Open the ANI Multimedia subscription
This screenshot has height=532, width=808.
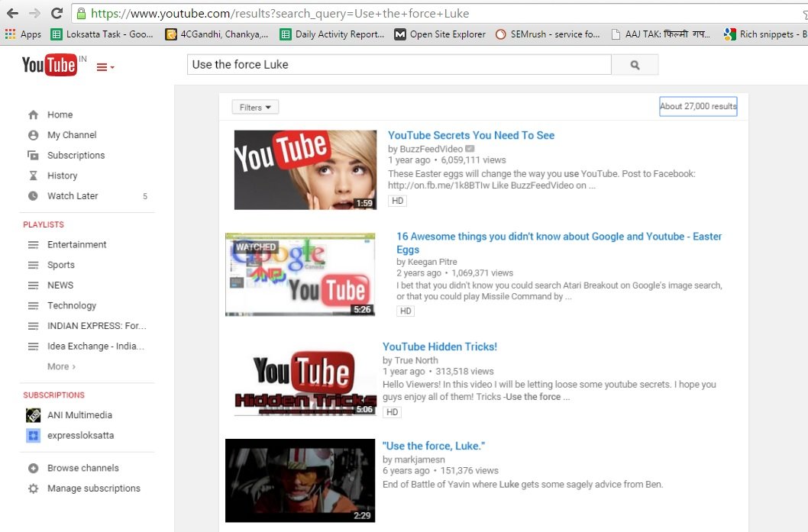coord(79,415)
